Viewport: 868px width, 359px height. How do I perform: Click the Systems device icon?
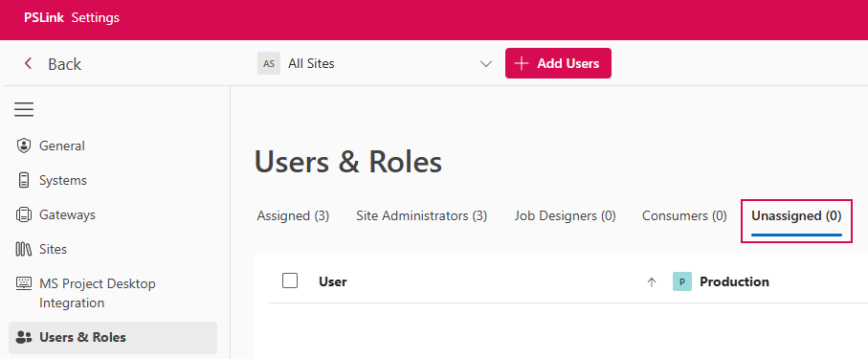[23, 180]
